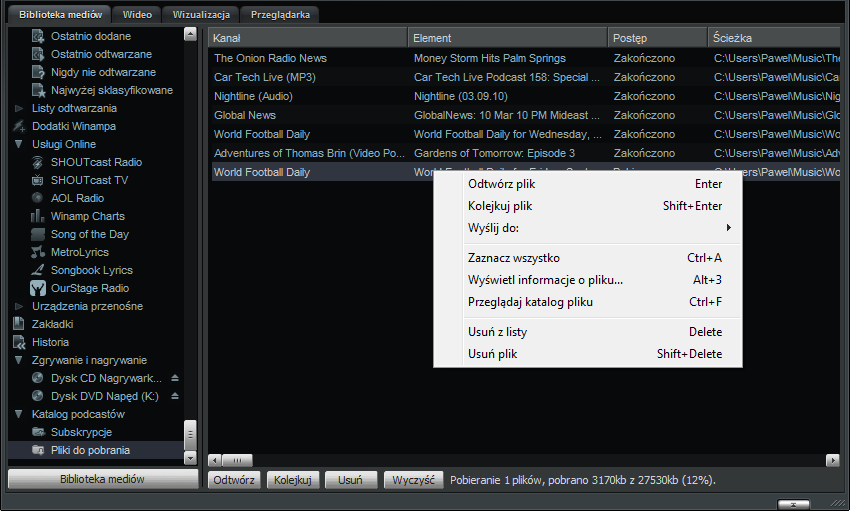Screen dimensions: 850x511
Task: Open Subskrypcje in the sidebar
Action: point(81,432)
